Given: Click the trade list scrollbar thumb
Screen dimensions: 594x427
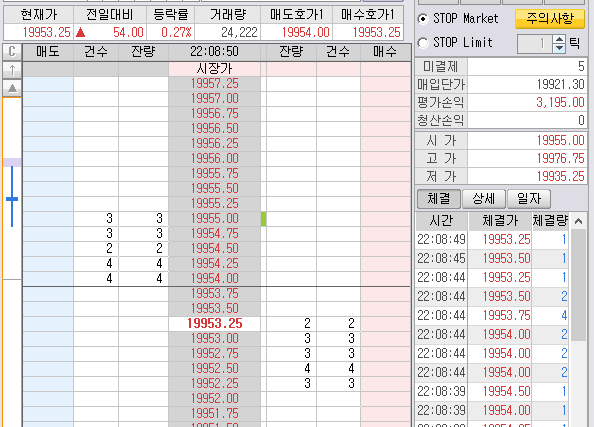Looking at the screenshot, I should pyautogui.click(x=578, y=285).
